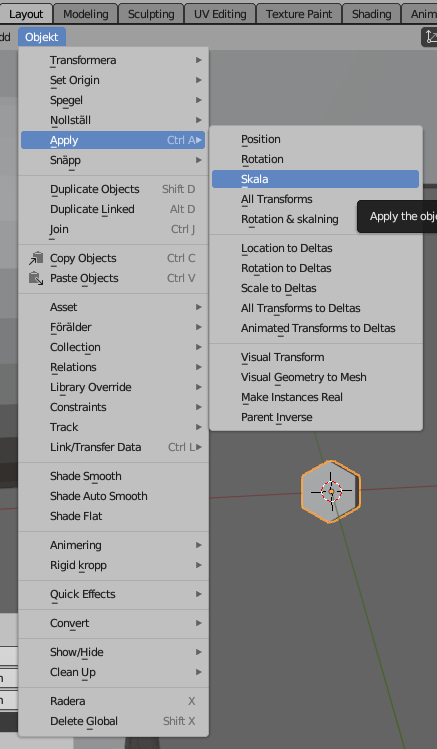
Task: Click the transform gizmo icon at top right
Action: click(x=430, y=37)
